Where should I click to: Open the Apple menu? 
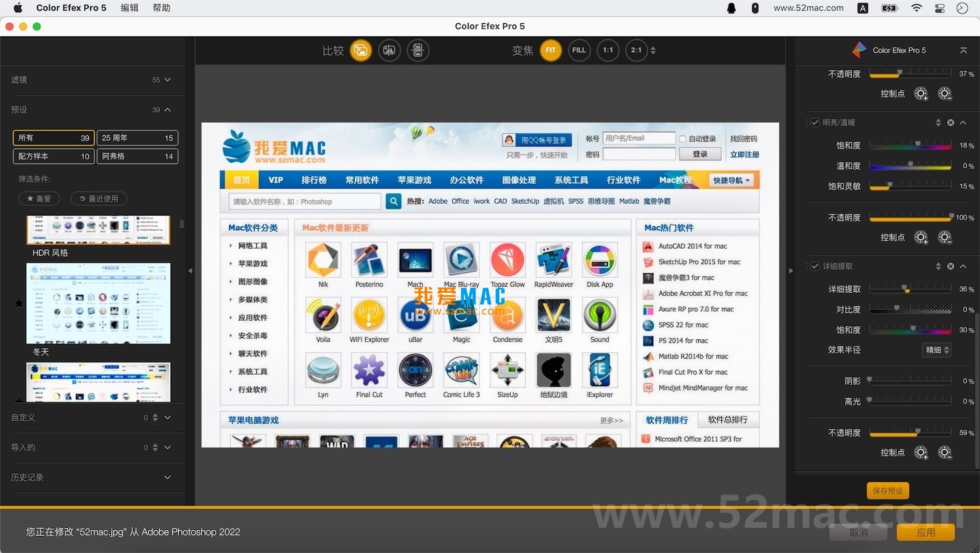pyautogui.click(x=18, y=8)
